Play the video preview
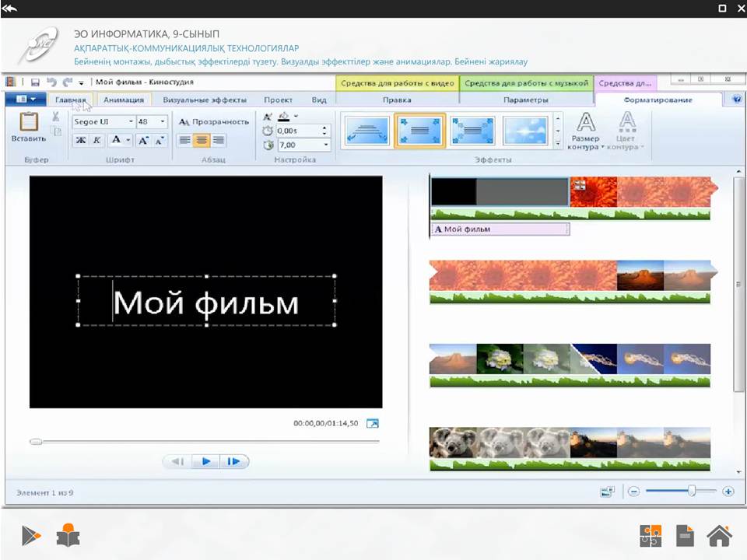747x560 pixels. coord(205,461)
